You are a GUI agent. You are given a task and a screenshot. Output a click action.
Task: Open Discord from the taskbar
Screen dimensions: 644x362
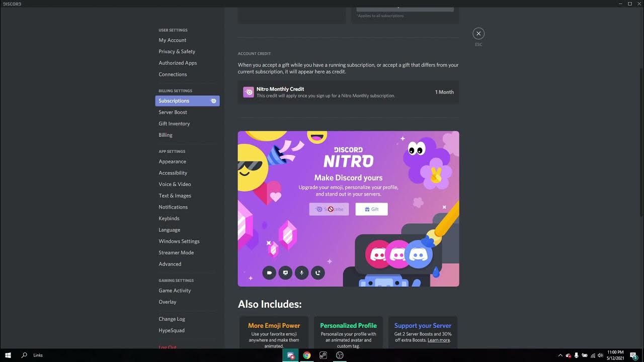290,355
